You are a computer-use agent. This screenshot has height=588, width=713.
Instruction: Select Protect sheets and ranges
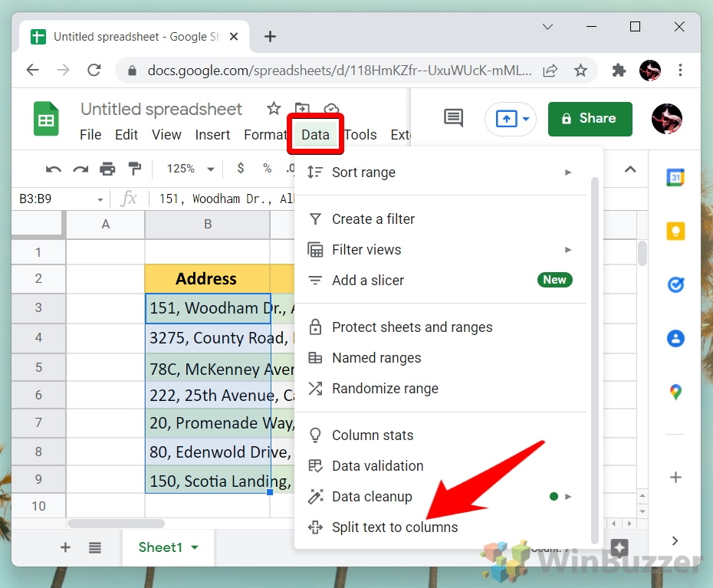pyautogui.click(x=440, y=327)
